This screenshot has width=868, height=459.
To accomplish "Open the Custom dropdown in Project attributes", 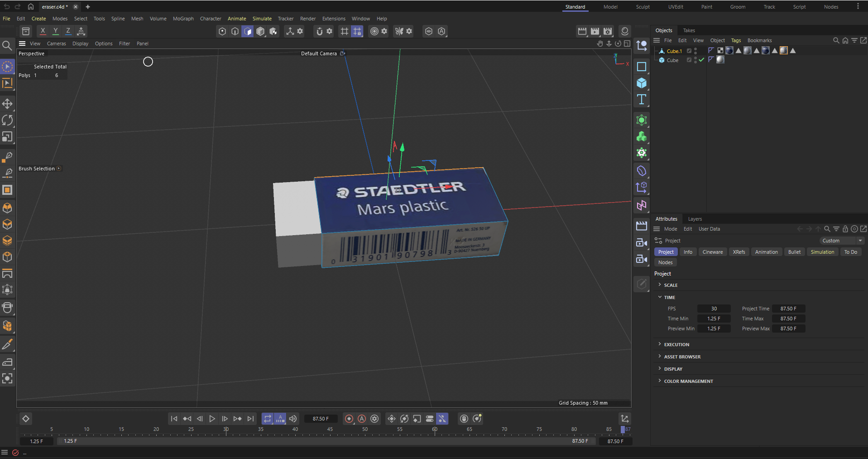I will coord(841,241).
